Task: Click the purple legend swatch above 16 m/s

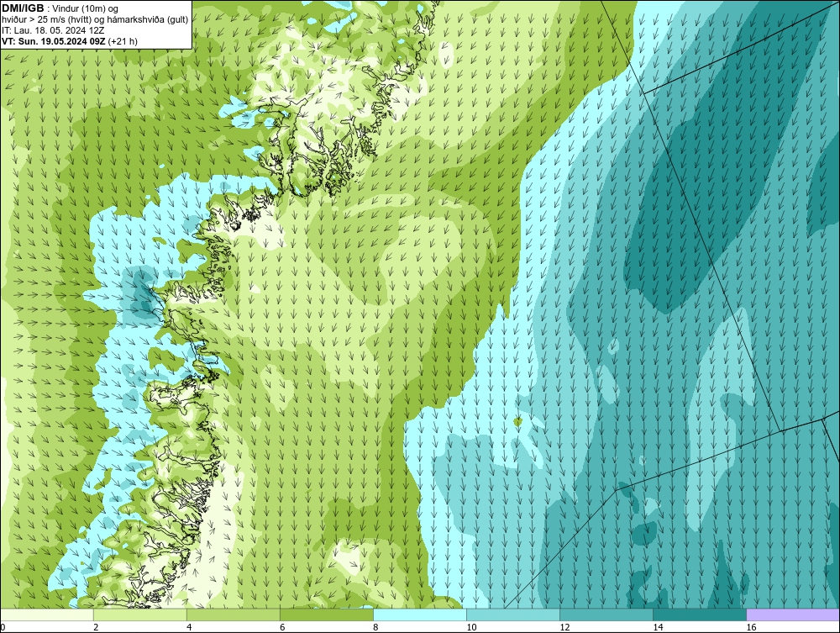Action: [793, 615]
